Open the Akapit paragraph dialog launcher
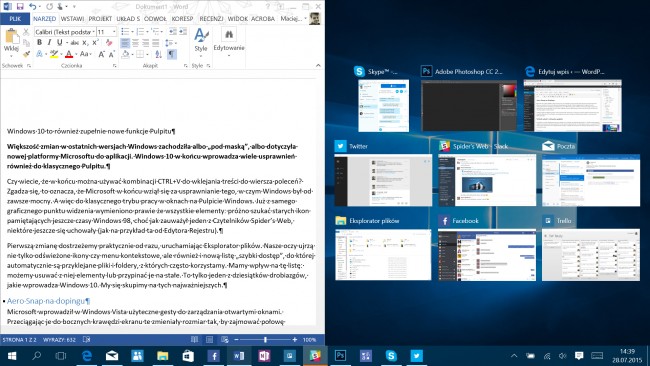This screenshot has width=650, height=366. pos(185,66)
